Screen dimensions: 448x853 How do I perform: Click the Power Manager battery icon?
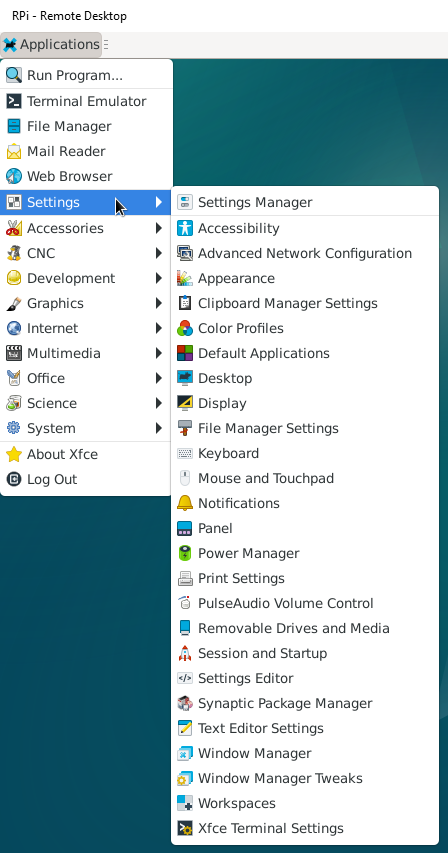pyautogui.click(x=185, y=553)
